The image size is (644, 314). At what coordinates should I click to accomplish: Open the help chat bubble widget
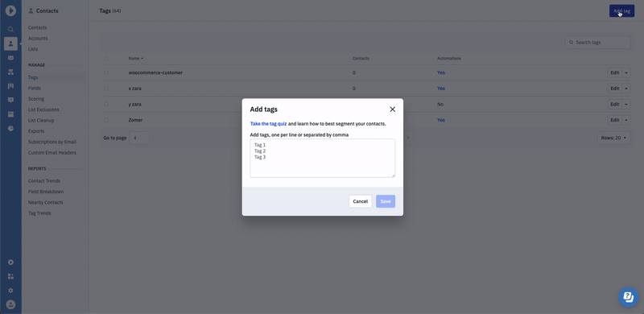tap(629, 297)
